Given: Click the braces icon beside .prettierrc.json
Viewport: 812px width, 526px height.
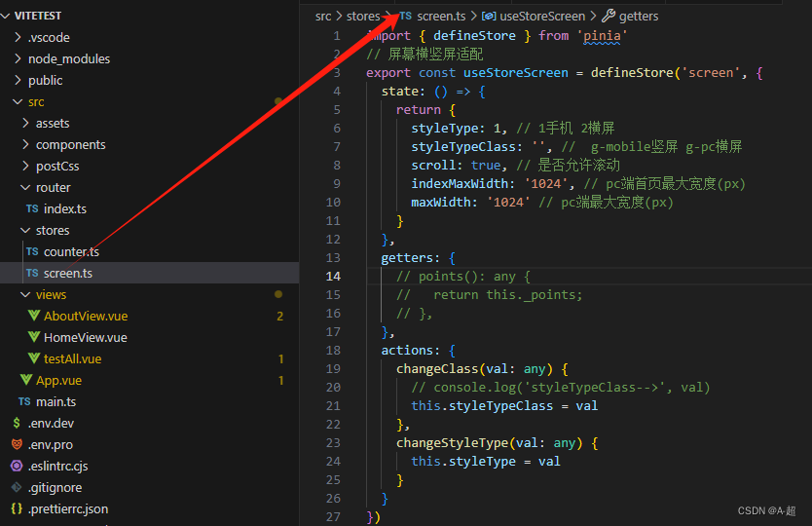Looking at the screenshot, I should coord(17,508).
